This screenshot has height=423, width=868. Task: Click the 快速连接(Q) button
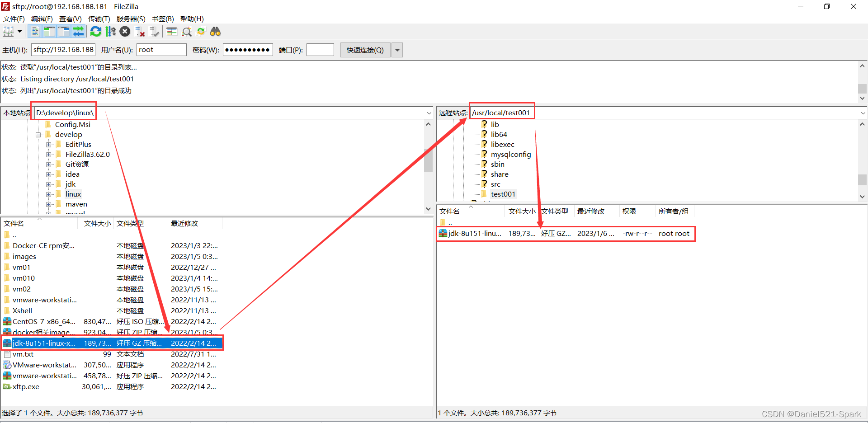pyautogui.click(x=365, y=50)
